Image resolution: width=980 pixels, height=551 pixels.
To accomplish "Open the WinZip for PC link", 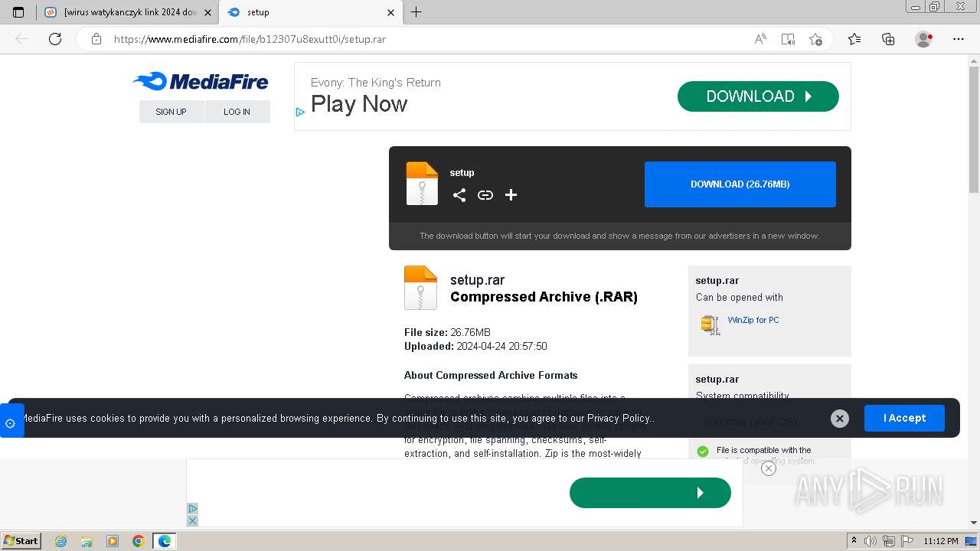I will 753,320.
